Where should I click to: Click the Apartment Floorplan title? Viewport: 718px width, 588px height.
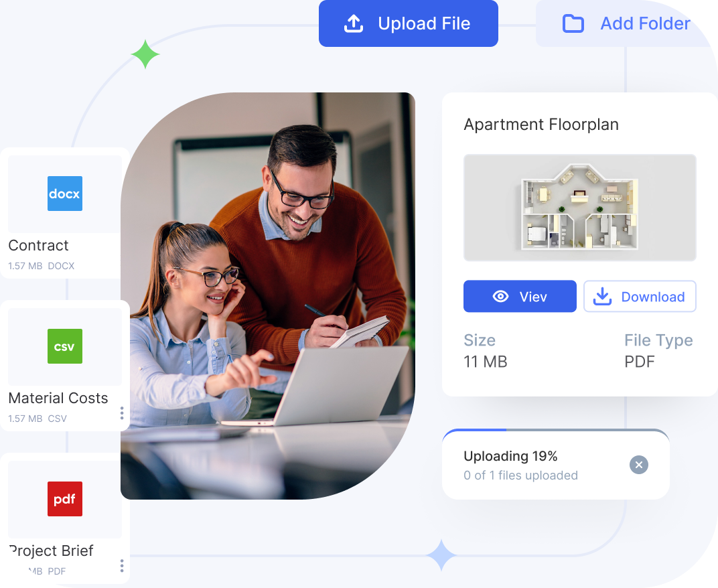pyautogui.click(x=541, y=125)
